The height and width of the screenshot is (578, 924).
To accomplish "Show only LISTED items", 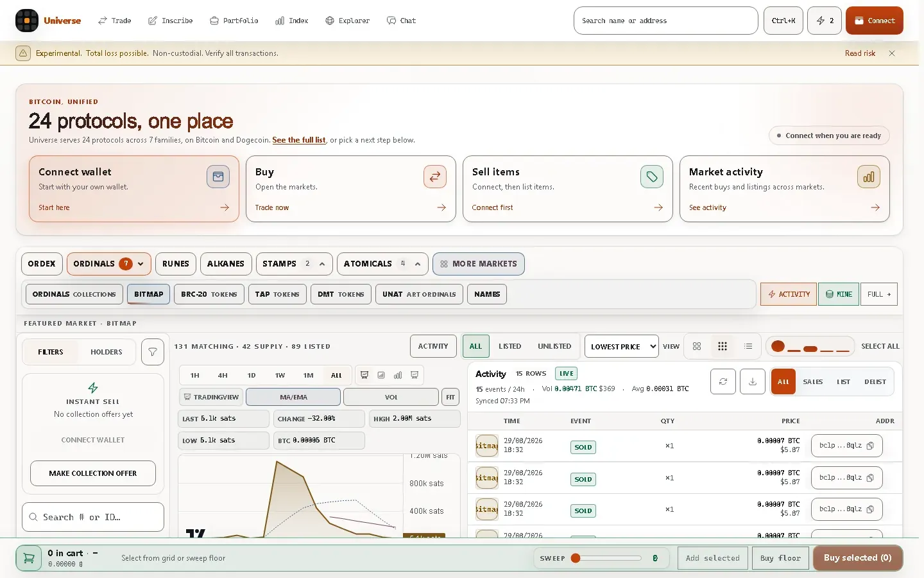I will click(510, 346).
